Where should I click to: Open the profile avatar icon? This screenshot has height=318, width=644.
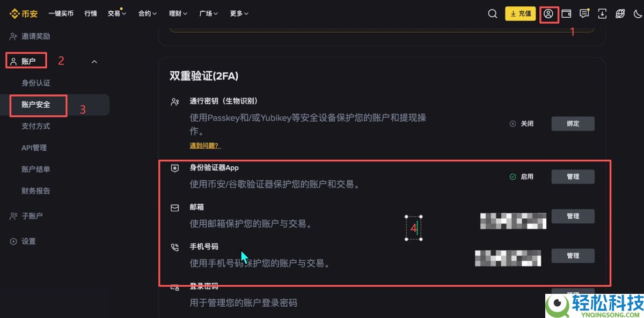pos(548,14)
